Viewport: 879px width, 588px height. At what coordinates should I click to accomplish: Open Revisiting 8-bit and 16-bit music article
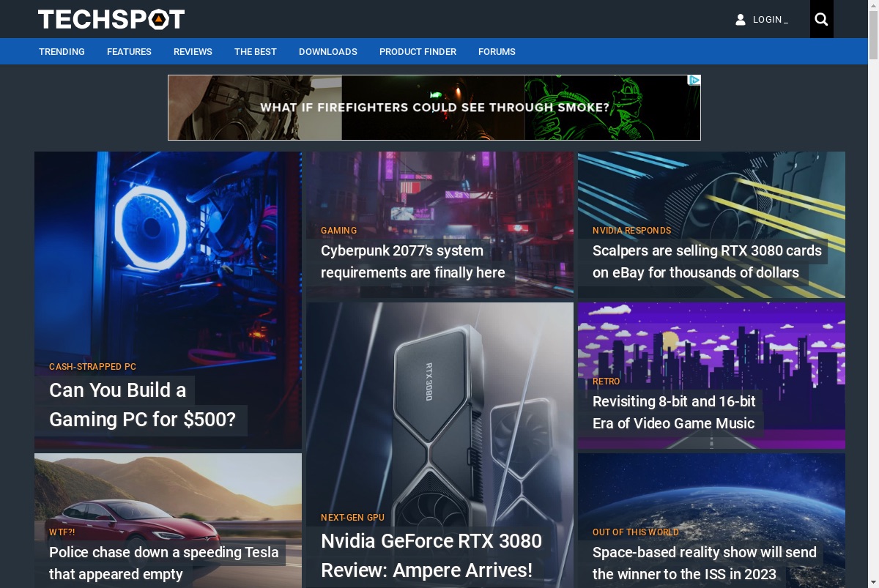(x=674, y=412)
